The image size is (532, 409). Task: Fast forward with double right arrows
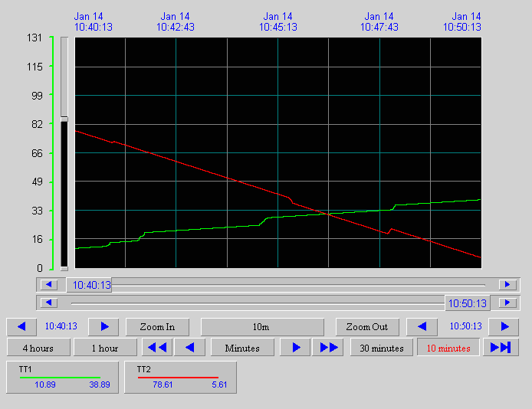coord(328,348)
